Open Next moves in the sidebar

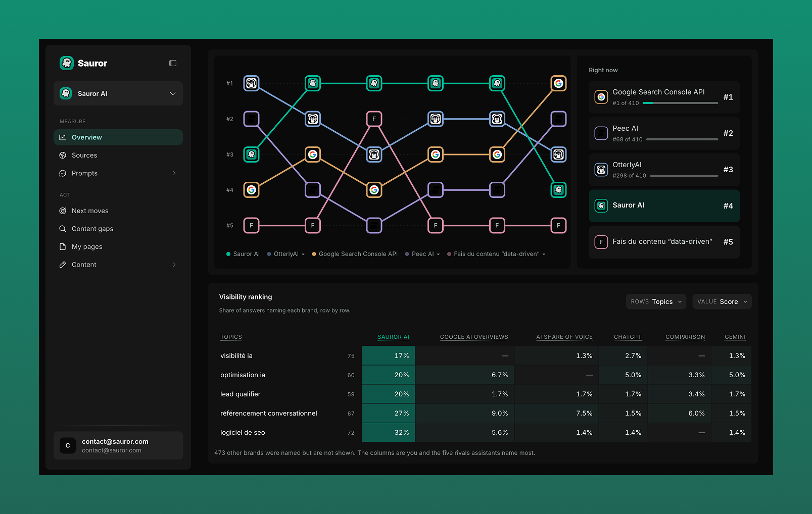tap(118, 211)
